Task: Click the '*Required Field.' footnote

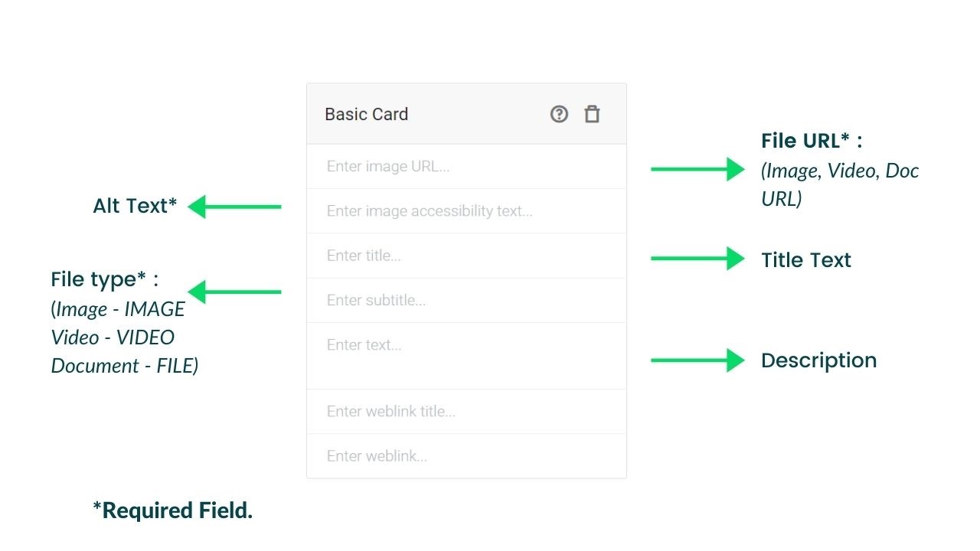Action: click(172, 510)
